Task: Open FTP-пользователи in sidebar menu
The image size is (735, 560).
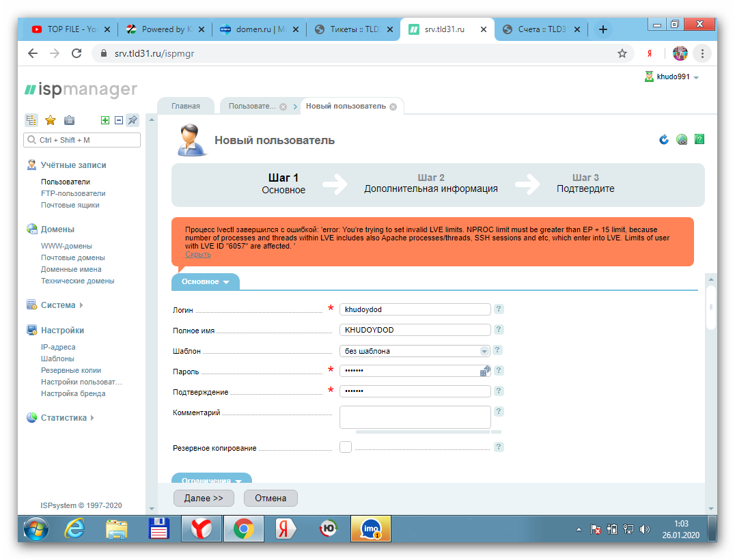Action: pyautogui.click(x=73, y=193)
